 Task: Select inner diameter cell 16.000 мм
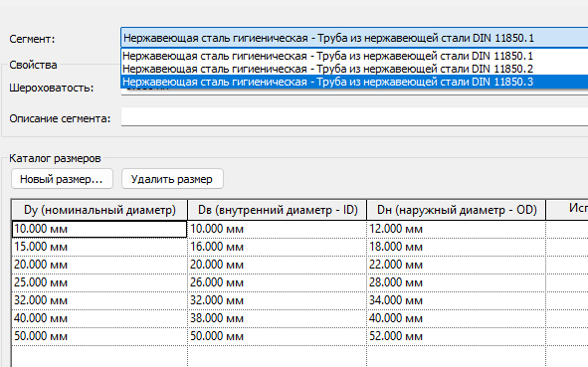(x=278, y=247)
